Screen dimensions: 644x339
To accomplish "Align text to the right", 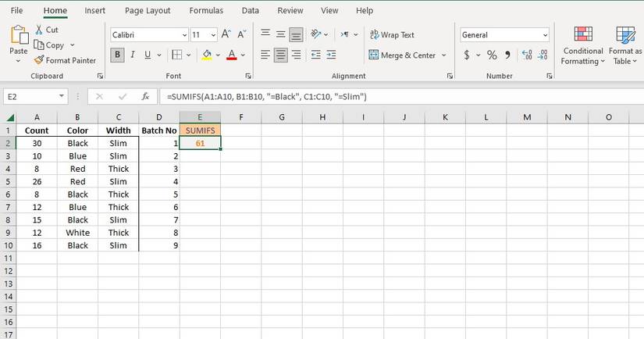I will (x=296, y=55).
